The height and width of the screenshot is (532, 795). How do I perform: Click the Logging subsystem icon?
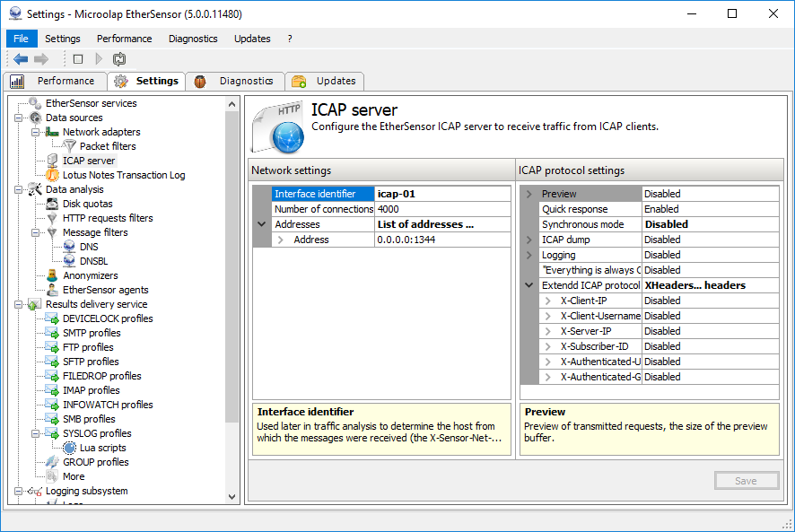point(35,491)
